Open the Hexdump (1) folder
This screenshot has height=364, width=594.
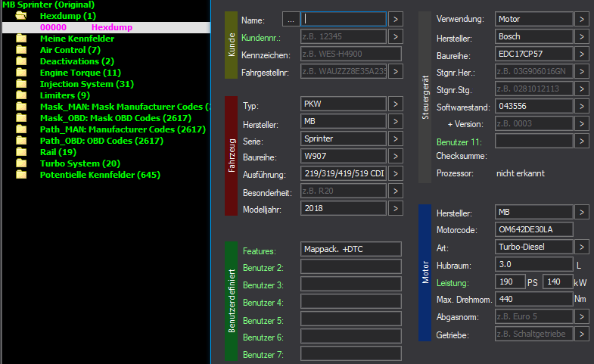68,16
